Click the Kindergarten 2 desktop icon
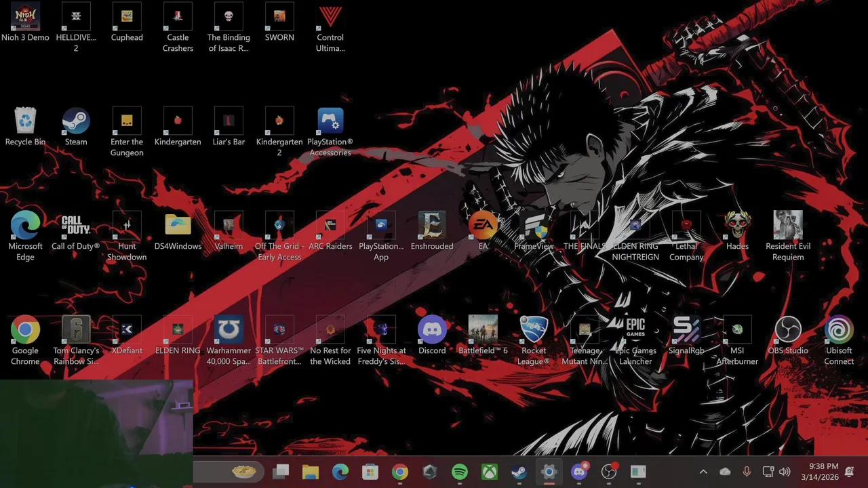The height and width of the screenshot is (488, 868). pos(279,132)
